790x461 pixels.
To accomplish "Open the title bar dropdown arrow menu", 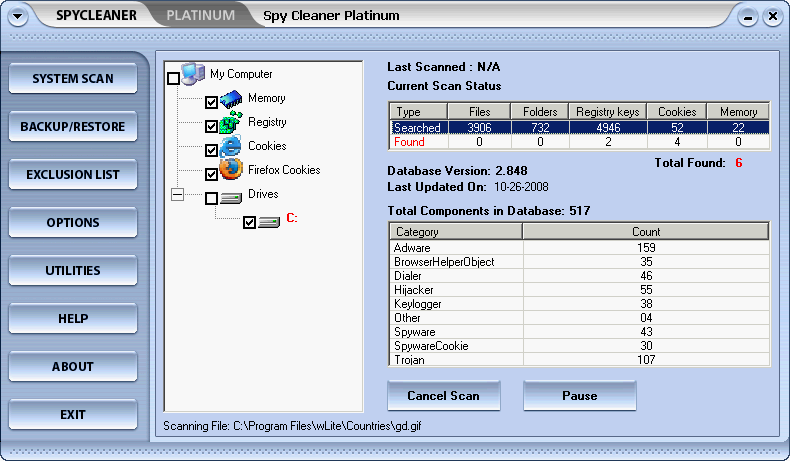I will 18,16.
